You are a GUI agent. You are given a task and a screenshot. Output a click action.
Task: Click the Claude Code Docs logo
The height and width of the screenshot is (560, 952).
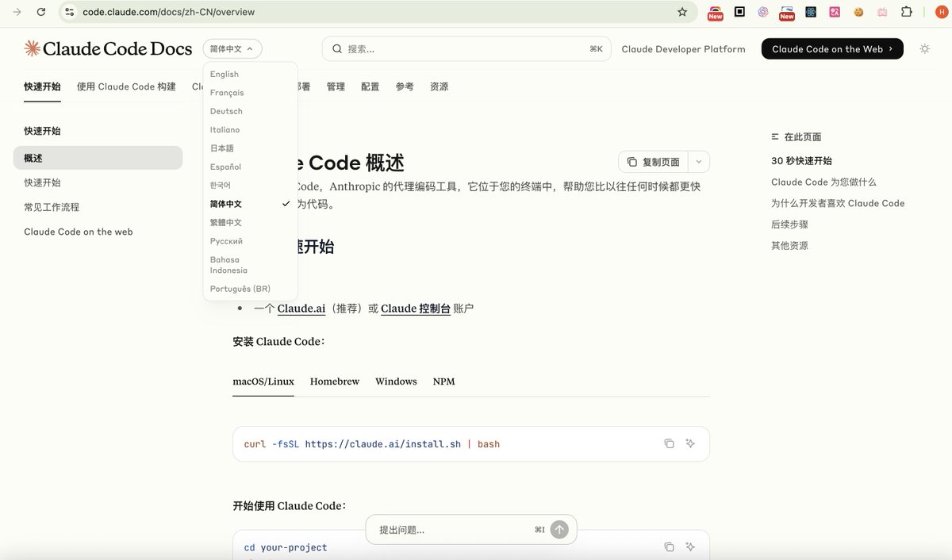[x=108, y=48]
